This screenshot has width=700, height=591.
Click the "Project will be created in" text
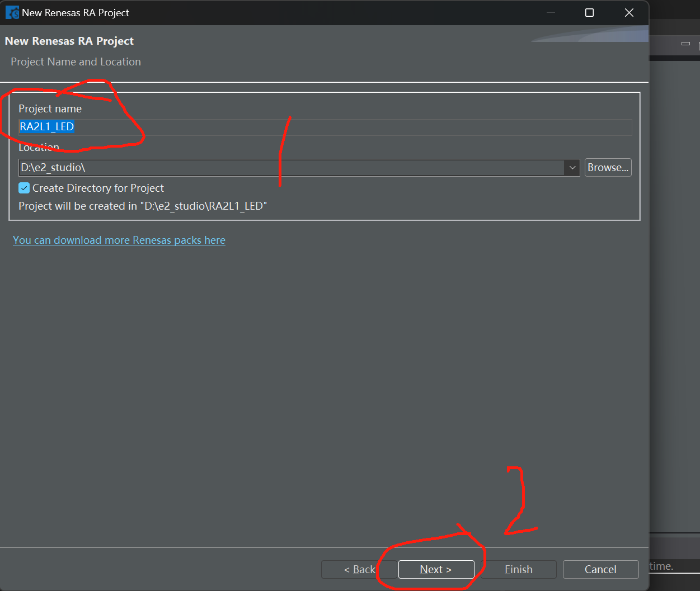(143, 206)
